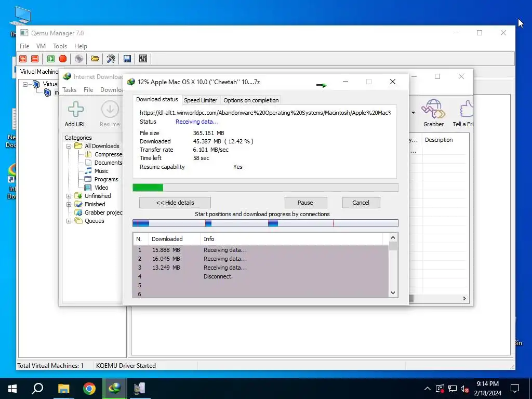Click the Description column header in IDM

point(445,140)
